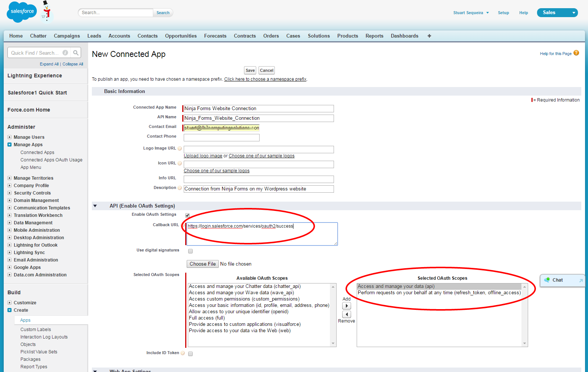Click the Logo Image URL info icon
Viewport: 588px width, 372px height.
click(180, 148)
